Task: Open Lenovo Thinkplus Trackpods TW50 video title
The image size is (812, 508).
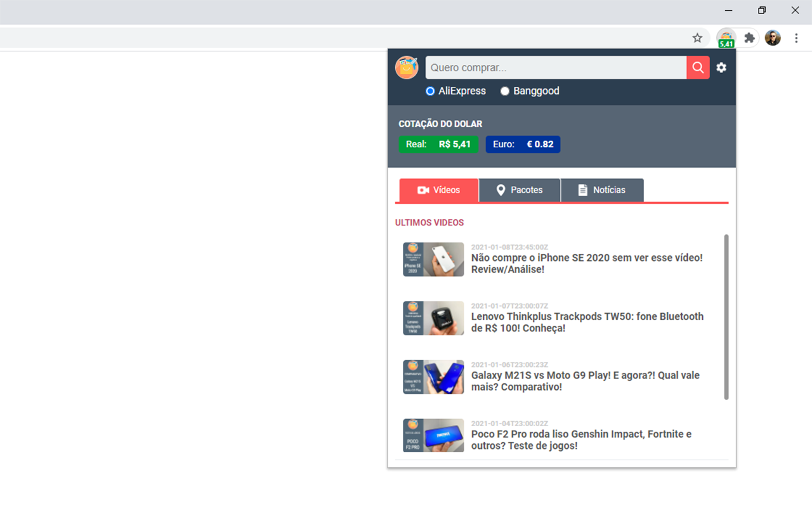Action: (x=587, y=323)
